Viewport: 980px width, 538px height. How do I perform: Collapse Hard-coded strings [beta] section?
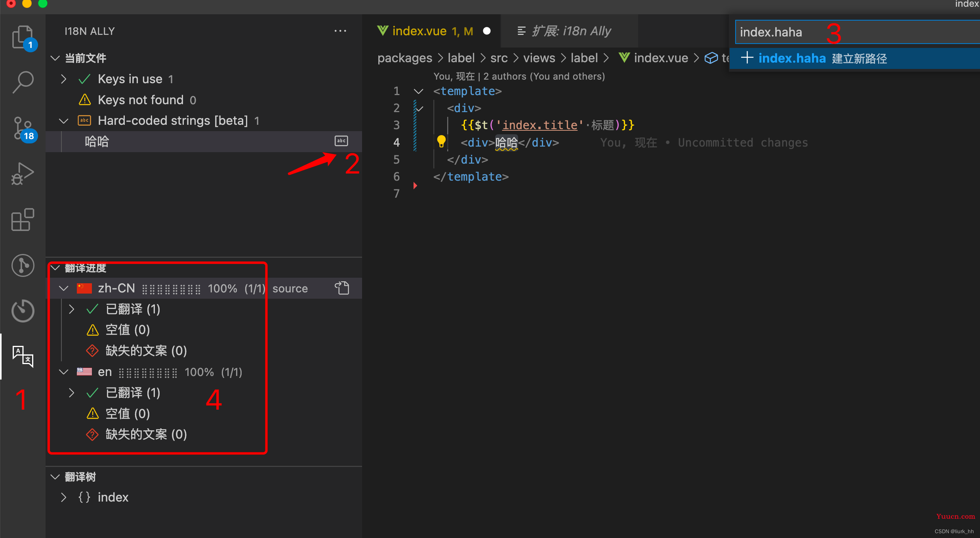63,120
